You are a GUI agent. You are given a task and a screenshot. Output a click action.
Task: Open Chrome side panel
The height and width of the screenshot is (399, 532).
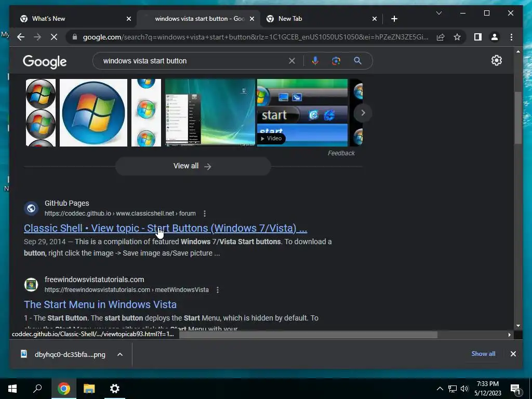pos(478,37)
